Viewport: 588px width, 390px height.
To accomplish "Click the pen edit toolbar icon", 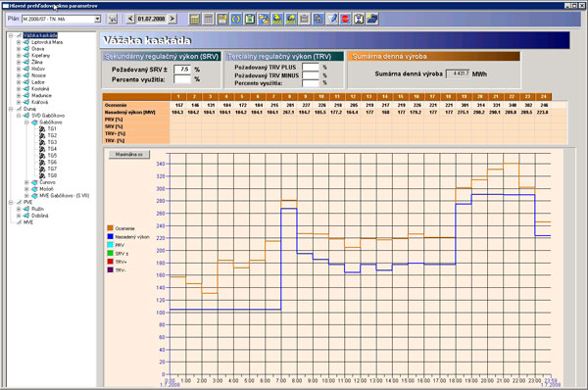I will click(332, 19).
